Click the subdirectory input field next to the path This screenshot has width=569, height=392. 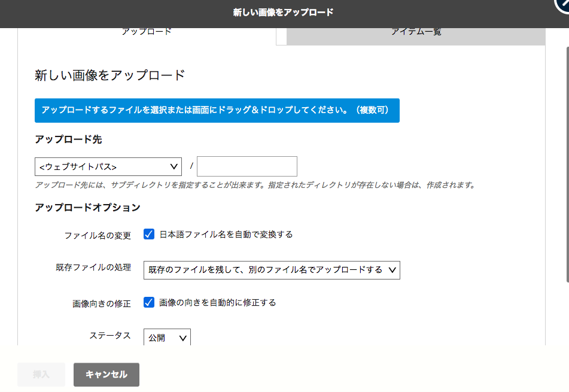(247, 166)
